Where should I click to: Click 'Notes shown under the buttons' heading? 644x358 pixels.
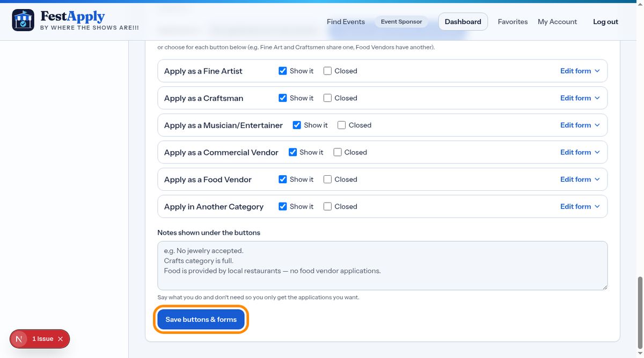[x=209, y=233]
